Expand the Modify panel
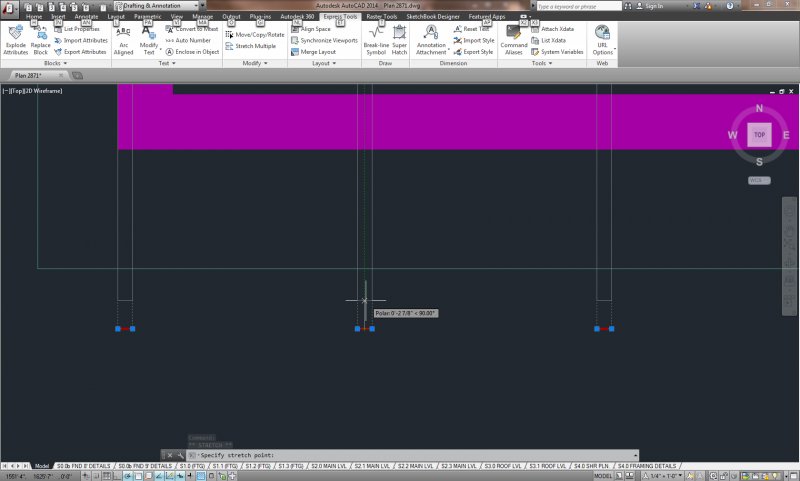The width and height of the screenshot is (800, 481). coord(255,63)
